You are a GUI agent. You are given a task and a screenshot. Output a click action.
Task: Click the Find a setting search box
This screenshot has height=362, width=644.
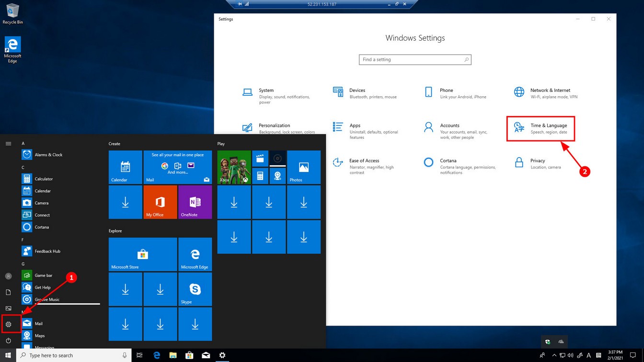tap(415, 60)
